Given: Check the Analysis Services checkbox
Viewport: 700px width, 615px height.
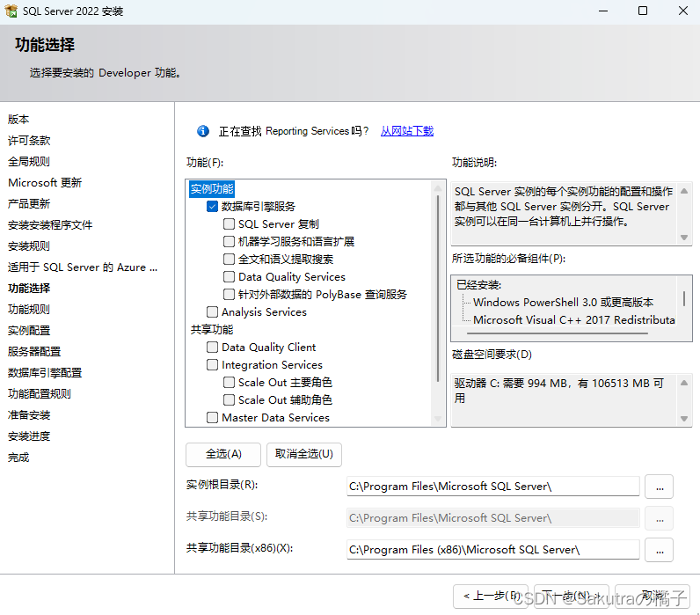Looking at the screenshot, I should [x=212, y=311].
